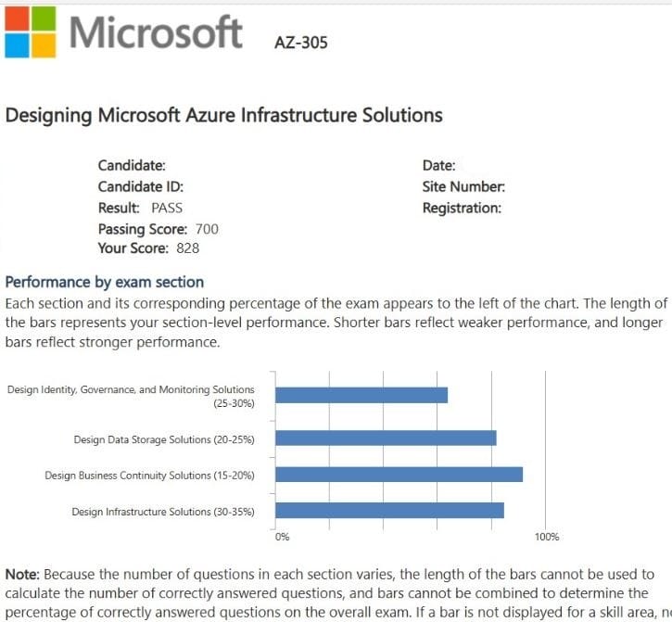Click the Microsoft four-square logo
The width and height of the screenshot is (672, 622).
pyautogui.click(x=29, y=32)
